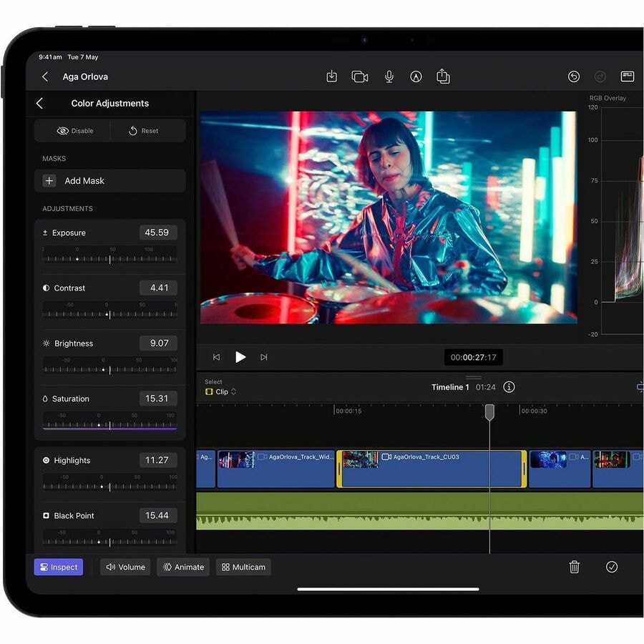Image resolution: width=644 pixels, height=644 pixels.
Task: Open the Inspect tab
Action: coord(59,567)
